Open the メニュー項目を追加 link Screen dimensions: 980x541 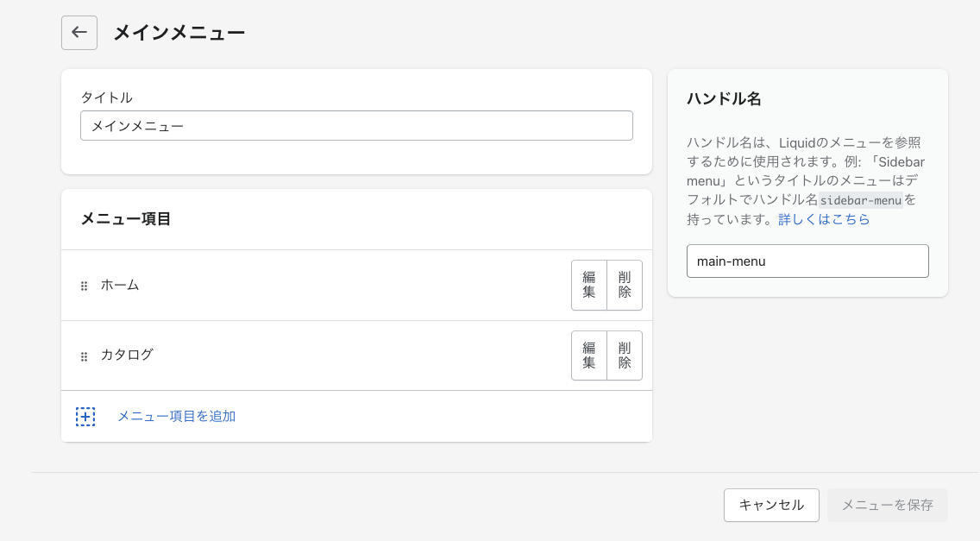click(x=176, y=416)
